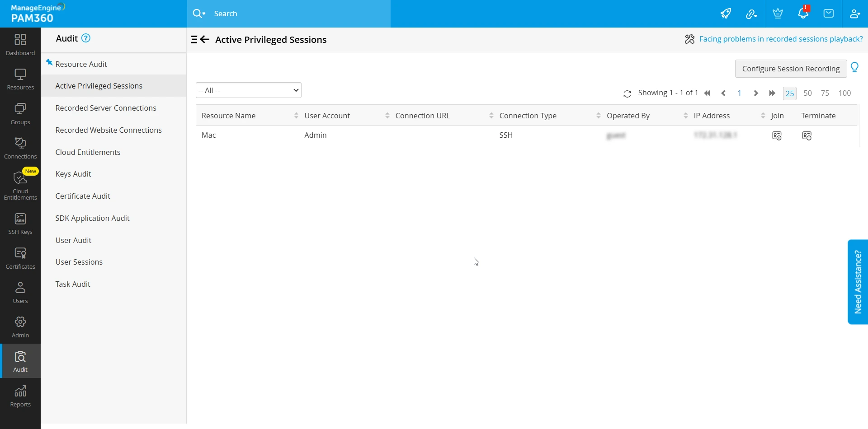The width and height of the screenshot is (868, 429).
Task: Click the Join session icon for Mac
Action: coord(777,135)
